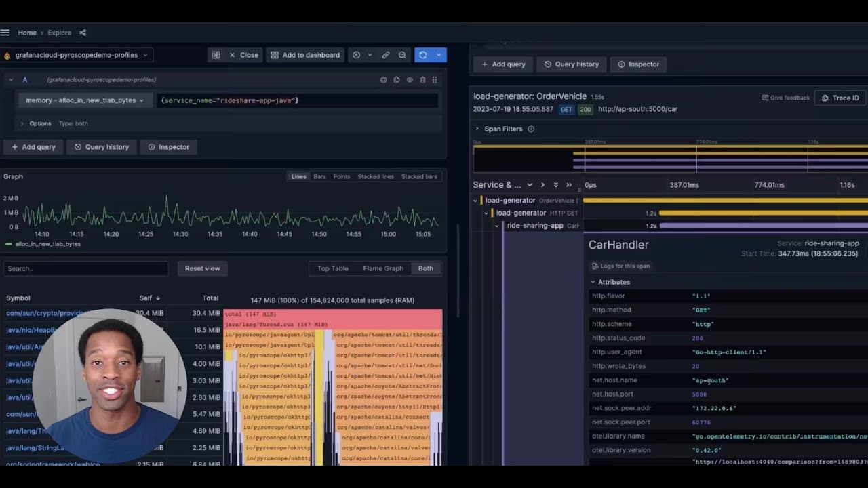The width and height of the screenshot is (868, 488).
Task: Toggle query A visibility with the eye icon
Action: 410,80
